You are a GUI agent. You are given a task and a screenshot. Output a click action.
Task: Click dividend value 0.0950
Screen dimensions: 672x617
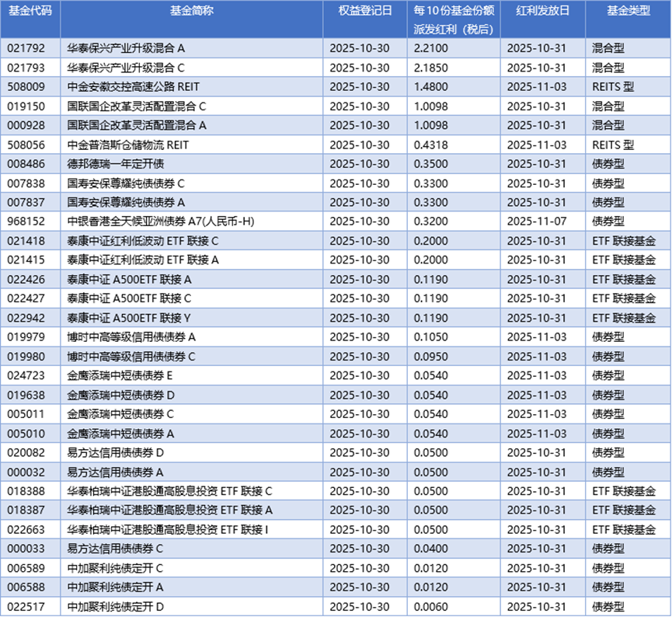click(430, 357)
